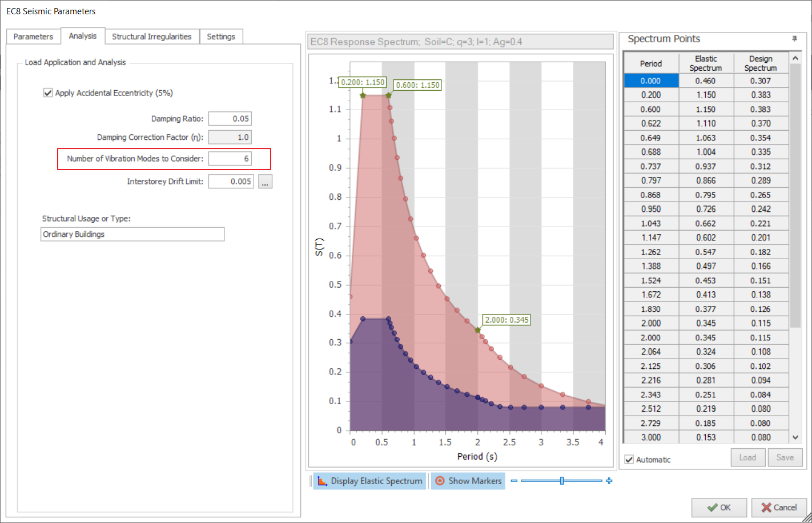Viewport: 812px width, 523px height.
Task: Click spectrum table scroll-up arrow
Action: tap(796, 58)
